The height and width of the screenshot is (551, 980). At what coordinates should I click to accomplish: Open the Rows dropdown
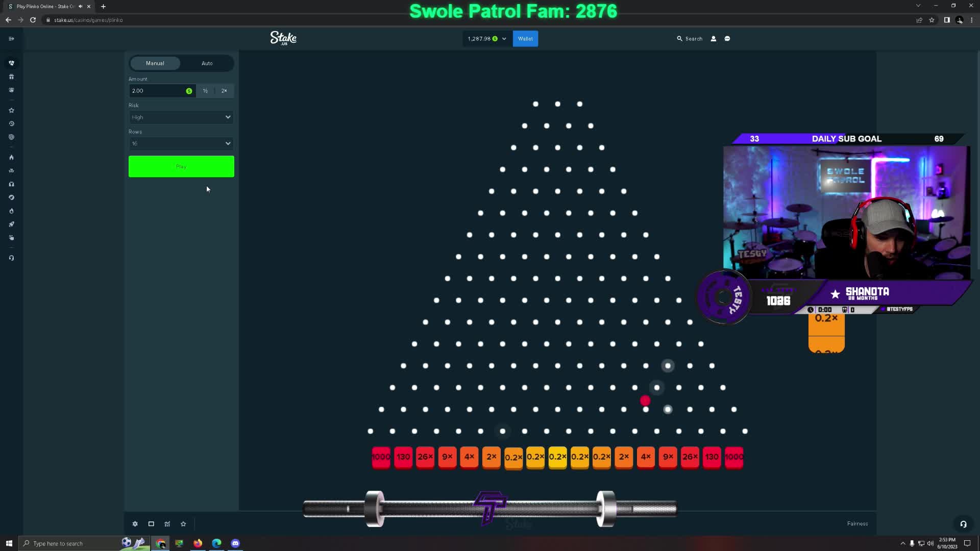tap(181, 143)
